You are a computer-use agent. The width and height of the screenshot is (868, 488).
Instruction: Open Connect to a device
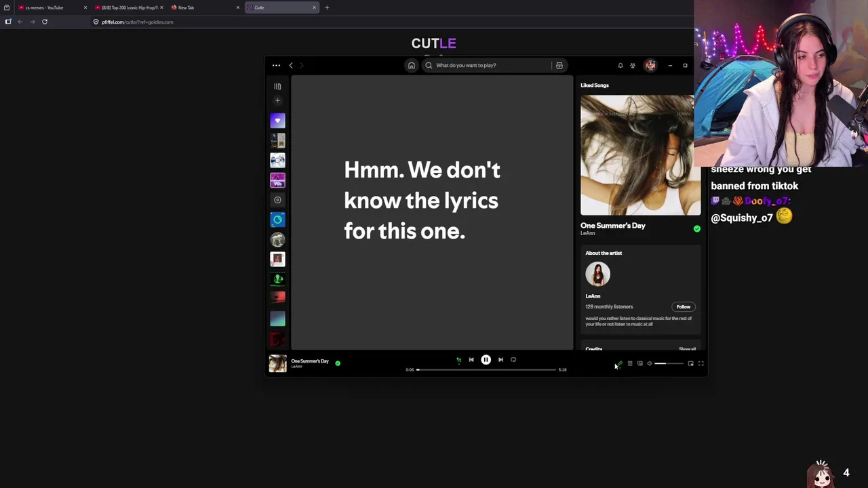pos(639,364)
